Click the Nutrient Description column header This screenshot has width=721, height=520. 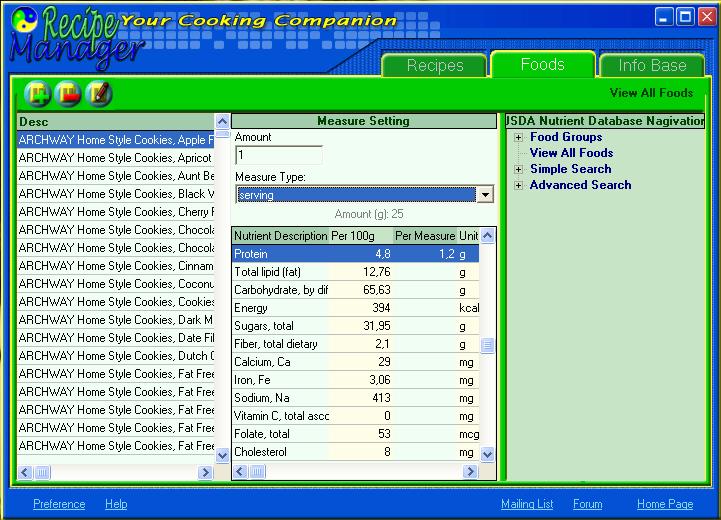pos(280,236)
